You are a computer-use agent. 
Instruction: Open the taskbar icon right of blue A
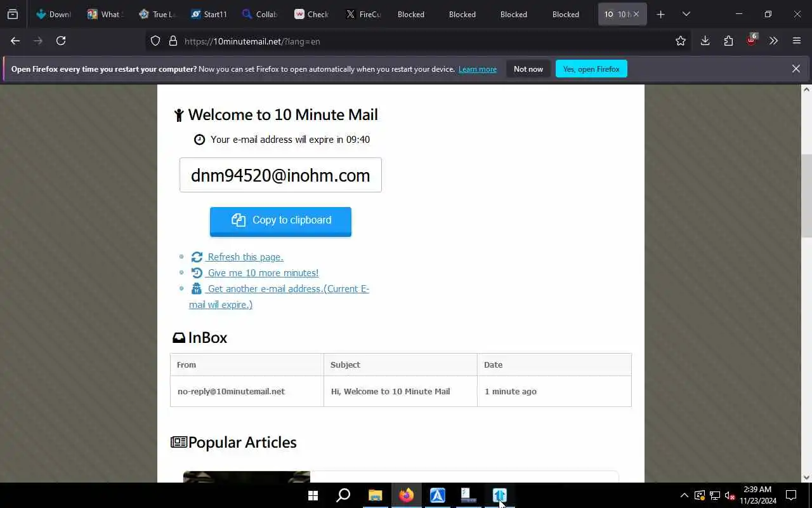point(468,495)
